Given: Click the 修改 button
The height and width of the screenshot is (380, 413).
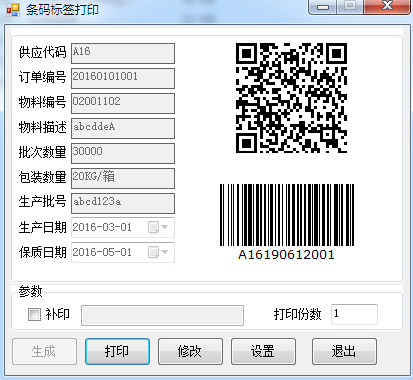Looking at the screenshot, I should coord(190,351).
